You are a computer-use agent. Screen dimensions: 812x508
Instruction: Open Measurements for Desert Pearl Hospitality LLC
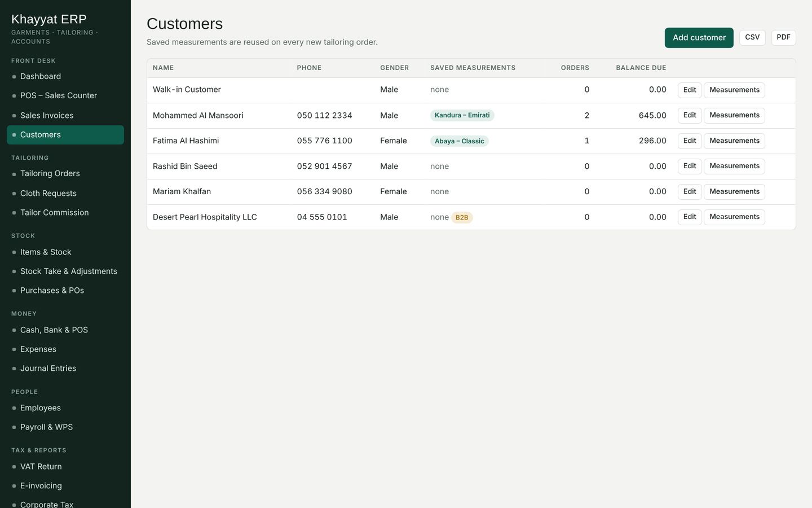[734, 217]
